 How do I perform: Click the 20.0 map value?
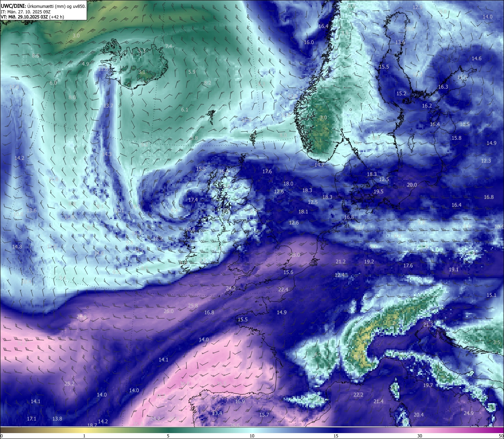coord(412,185)
